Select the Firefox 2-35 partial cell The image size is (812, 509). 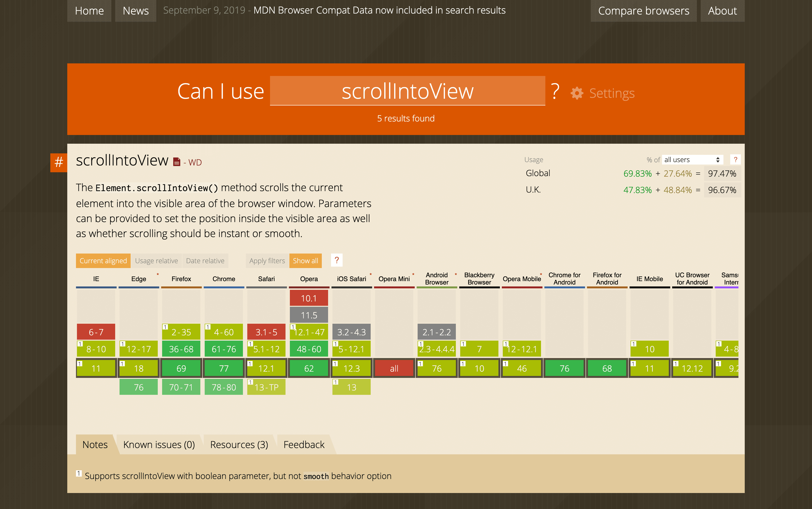(181, 332)
